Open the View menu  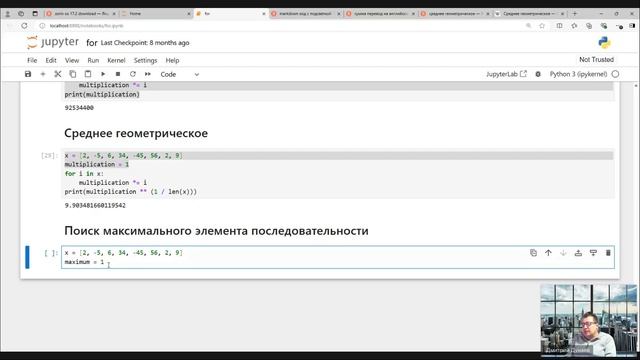point(72,60)
